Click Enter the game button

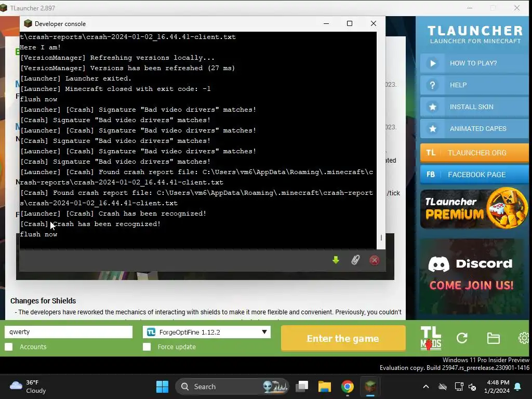pyautogui.click(x=343, y=338)
